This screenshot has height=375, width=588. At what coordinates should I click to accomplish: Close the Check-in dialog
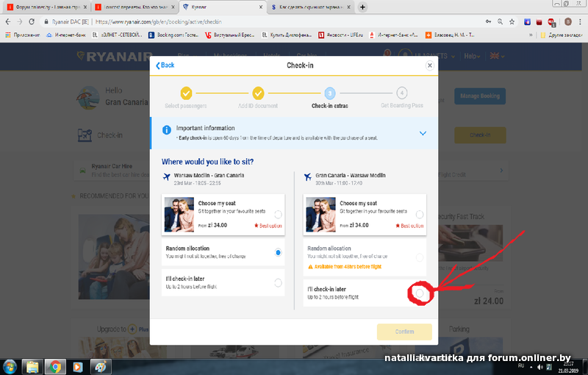coord(430,65)
